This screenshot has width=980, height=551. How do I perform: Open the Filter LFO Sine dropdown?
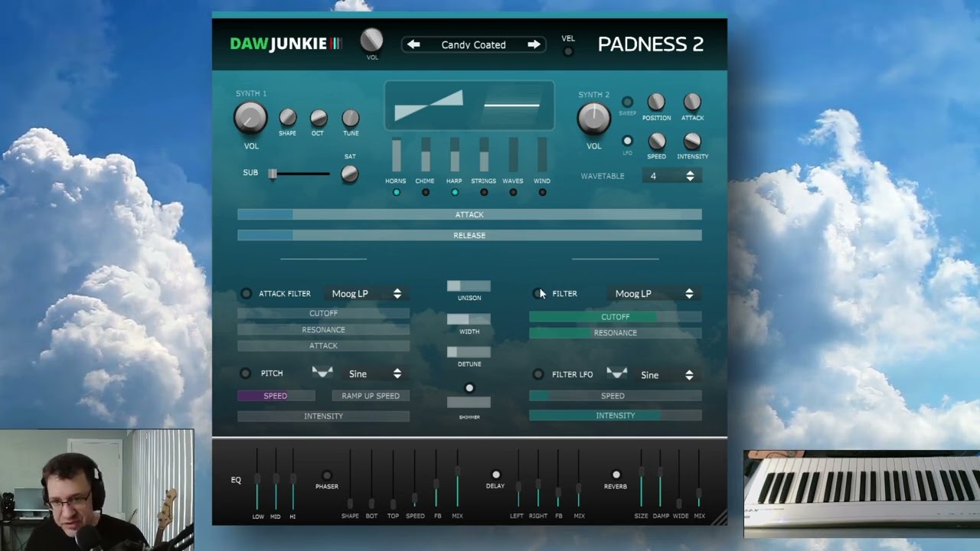point(668,374)
